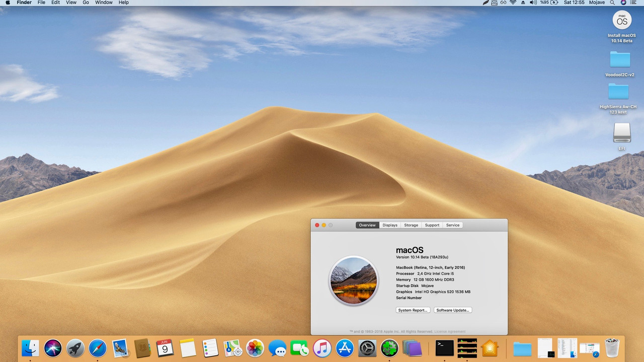Image resolution: width=644 pixels, height=362 pixels.
Task: Open Spotlight search magnifier in menu bar
Action: (612, 3)
